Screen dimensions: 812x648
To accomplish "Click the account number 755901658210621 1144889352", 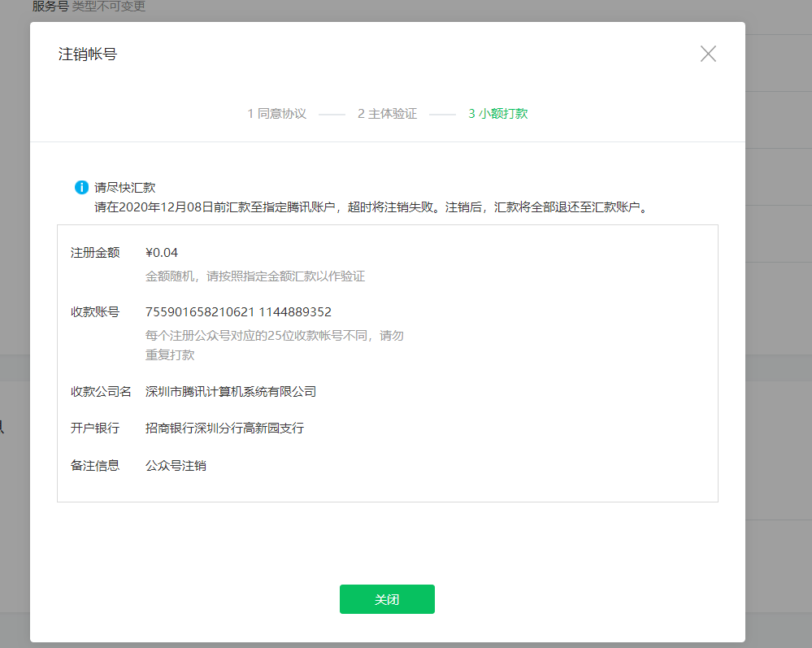I will 238,312.
